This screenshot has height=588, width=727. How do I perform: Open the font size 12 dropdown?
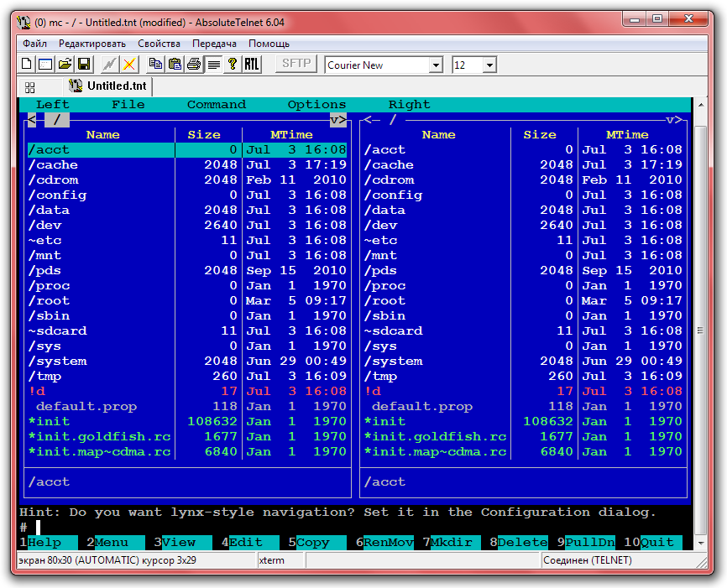coord(489,65)
